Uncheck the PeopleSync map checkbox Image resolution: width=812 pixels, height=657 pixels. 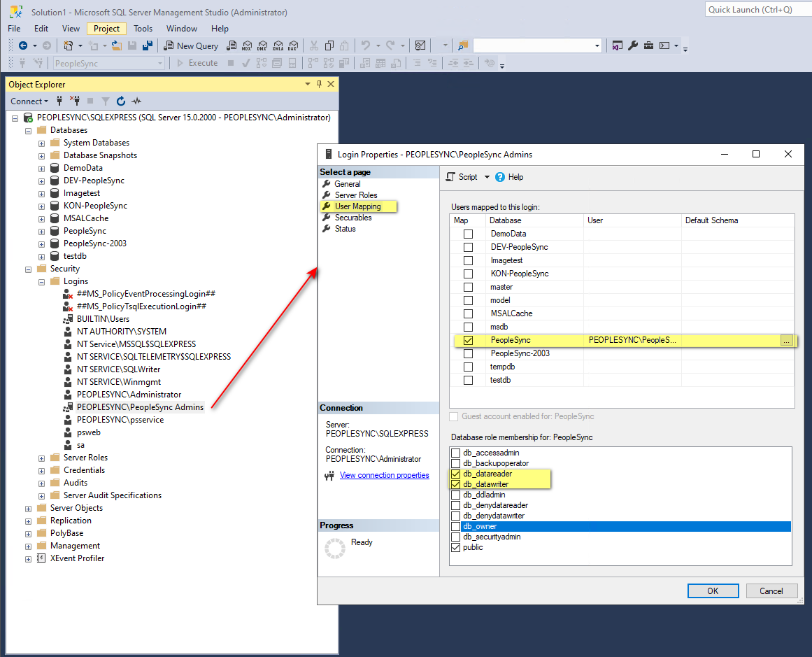[x=468, y=341]
